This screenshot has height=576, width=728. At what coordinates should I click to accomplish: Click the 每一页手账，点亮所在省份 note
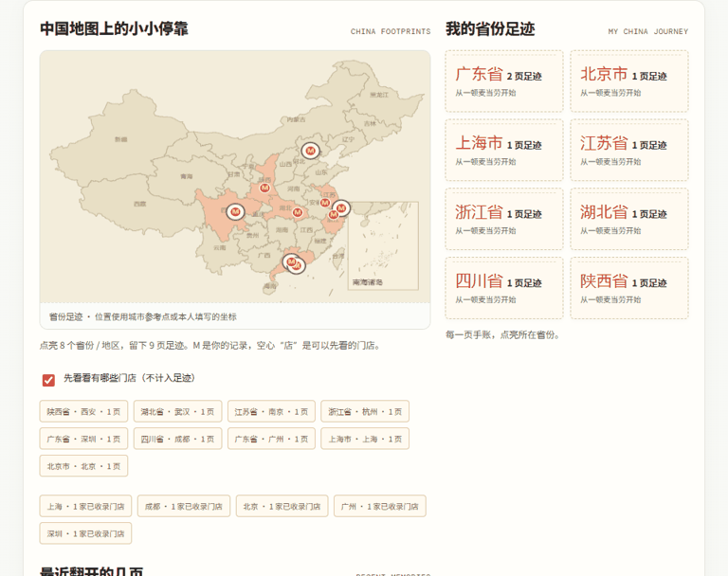(502, 334)
